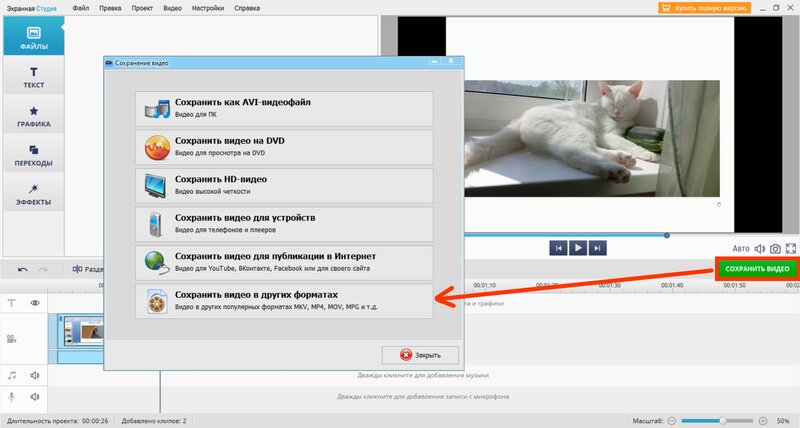Screen dimensions: 800x428
Task: Click the Закрыть button in dialog
Action: click(420, 355)
